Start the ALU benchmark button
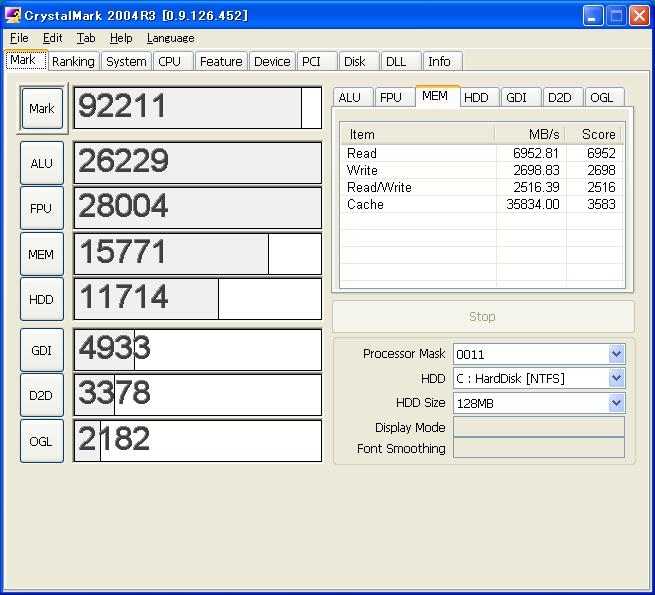 (x=41, y=163)
